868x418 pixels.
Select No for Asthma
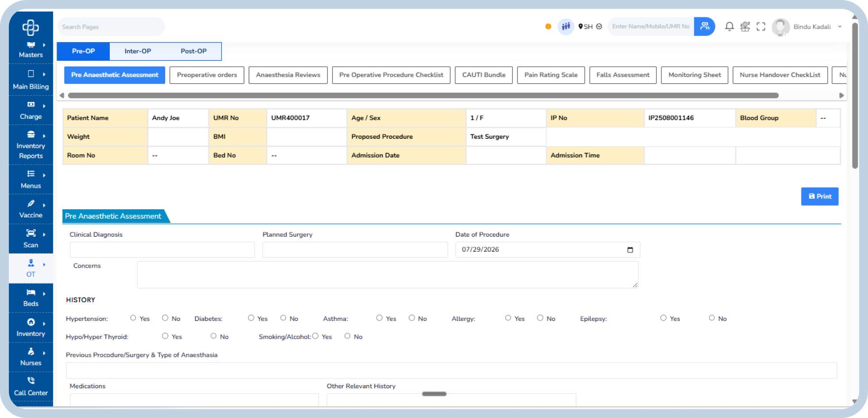[412, 318]
